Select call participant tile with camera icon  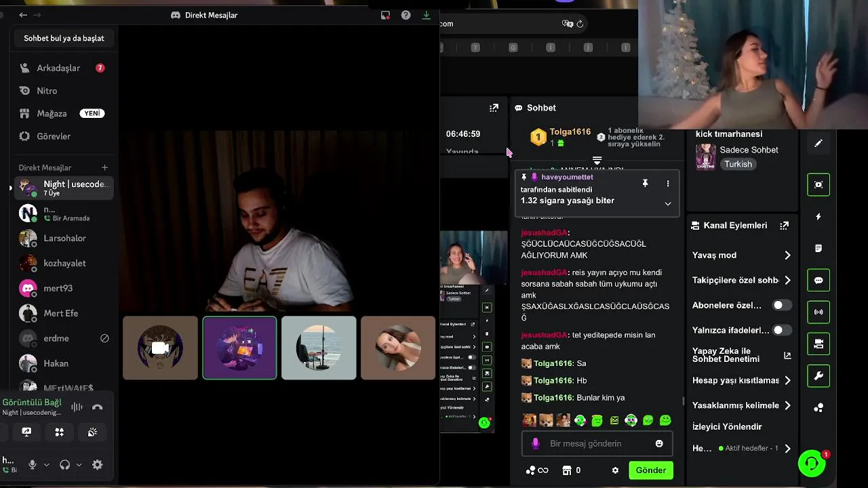tap(160, 348)
